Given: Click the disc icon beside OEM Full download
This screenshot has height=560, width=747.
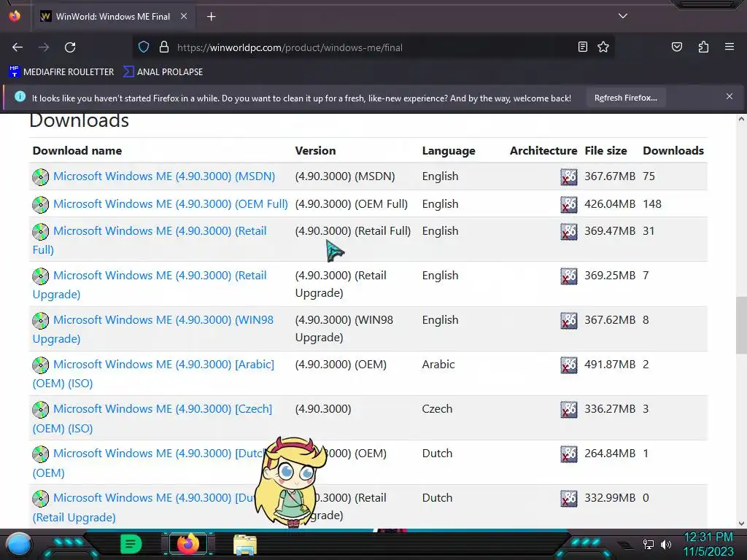Looking at the screenshot, I should tap(41, 204).
